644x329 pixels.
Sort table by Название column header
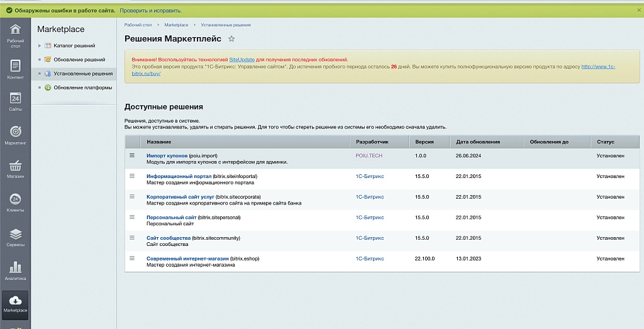click(159, 142)
